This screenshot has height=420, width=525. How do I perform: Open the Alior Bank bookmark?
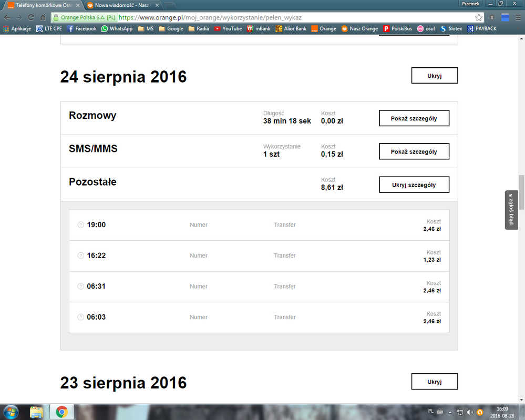coord(291,29)
